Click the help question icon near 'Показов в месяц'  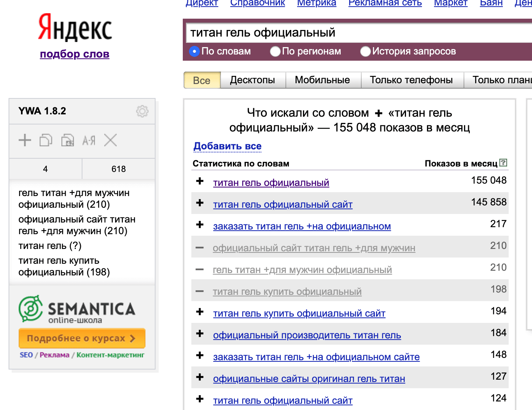(503, 163)
